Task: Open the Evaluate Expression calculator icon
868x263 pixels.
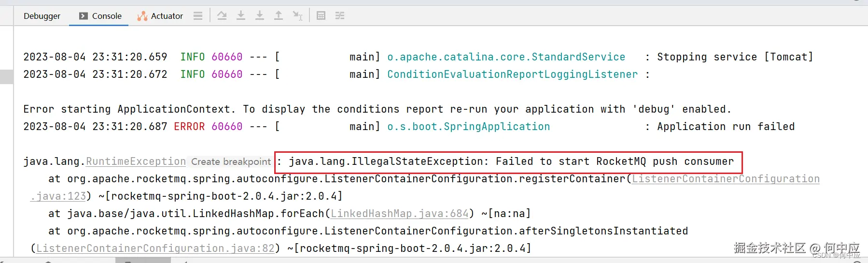Action: [x=321, y=16]
